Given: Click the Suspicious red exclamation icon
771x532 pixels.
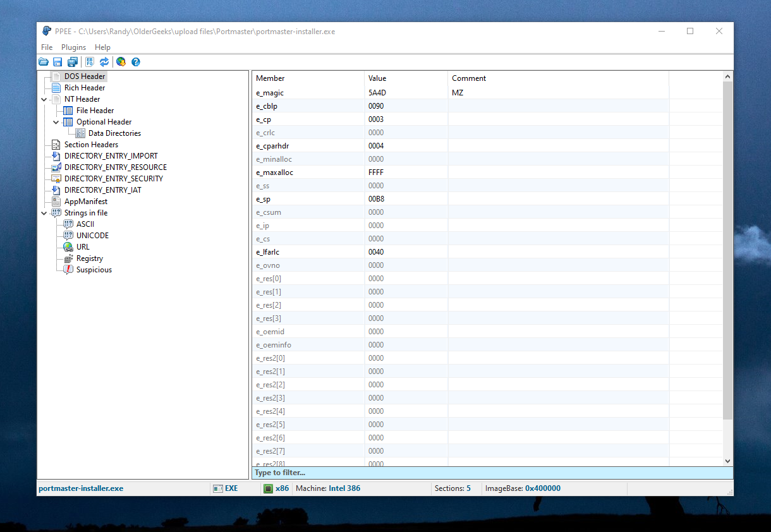Looking at the screenshot, I should pyautogui.click(x=68, y=270).
